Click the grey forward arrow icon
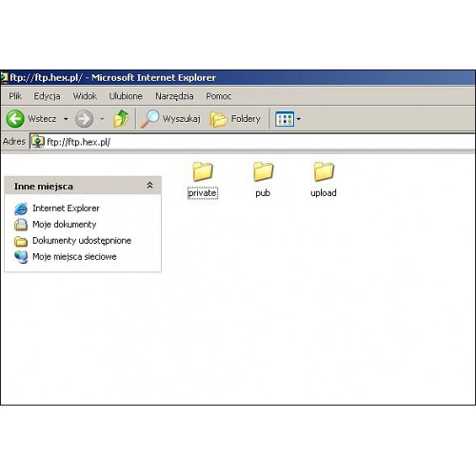The image size is (476, 476). coord(84,119)
